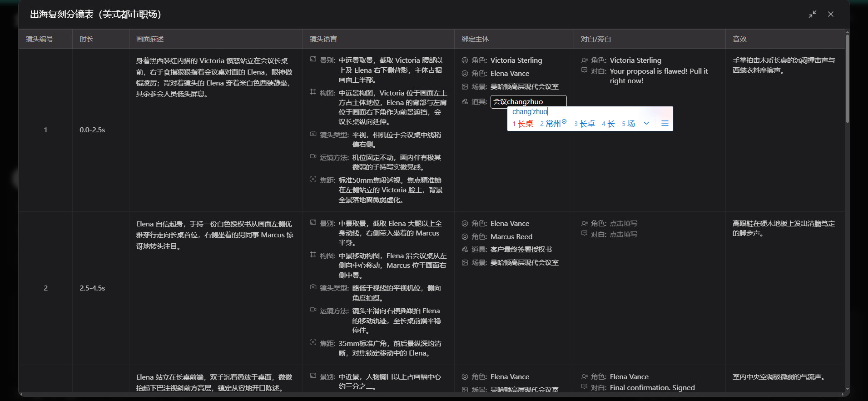Click the 对白 speech bubble icon in shot 1
Viewport: 868px width, 401px height.
pyautogui.click(x=585, y=70)
